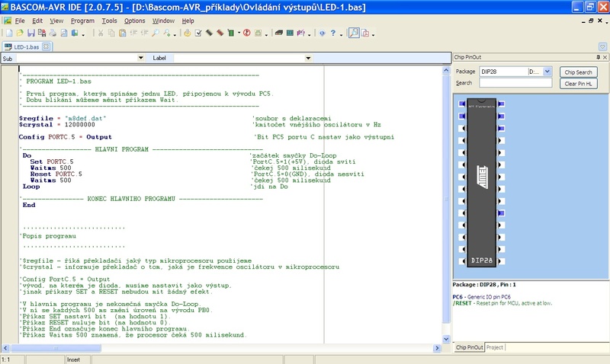Click the question mark Help icon
The height and width of the screenshot is (364, 610).
coord(333,33)
